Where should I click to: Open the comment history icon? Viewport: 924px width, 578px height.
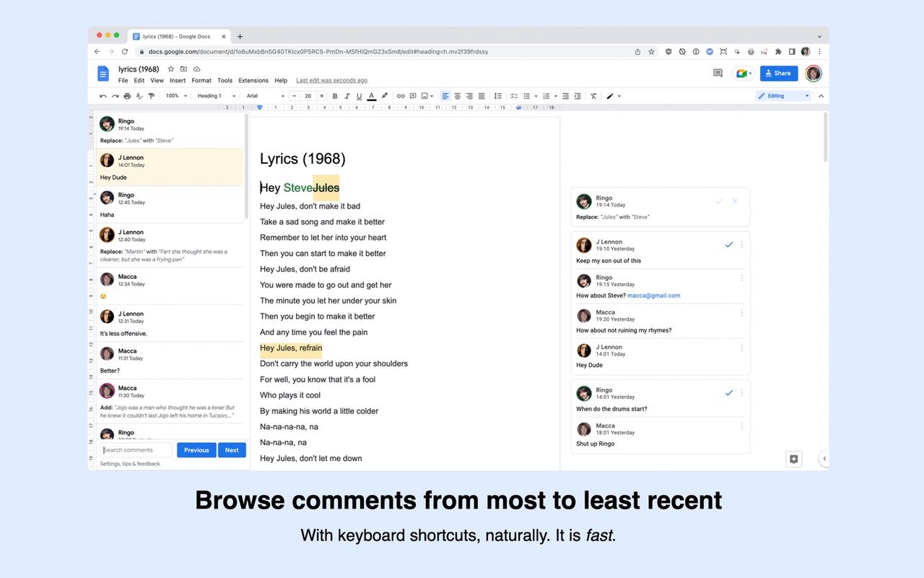click(718, 73)
